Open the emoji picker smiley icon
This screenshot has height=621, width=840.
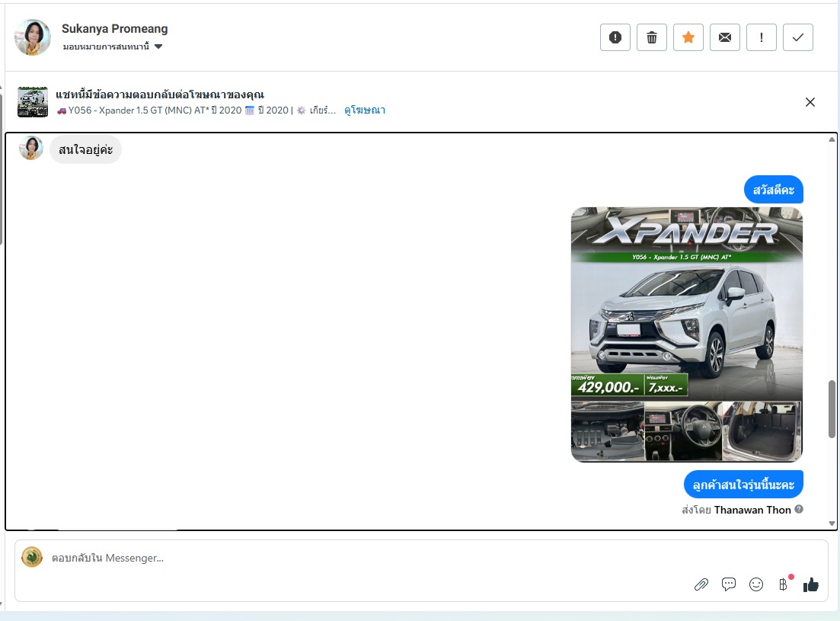pos(756,584)
